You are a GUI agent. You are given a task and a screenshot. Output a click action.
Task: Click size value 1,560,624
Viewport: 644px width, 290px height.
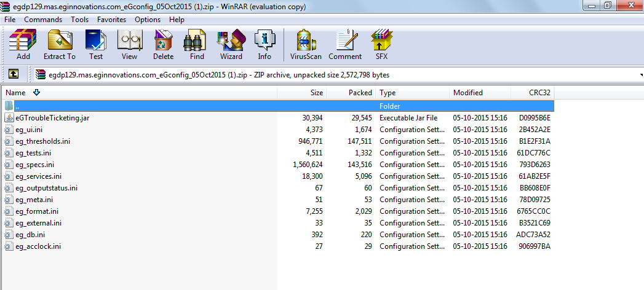[x=308, y=165]
